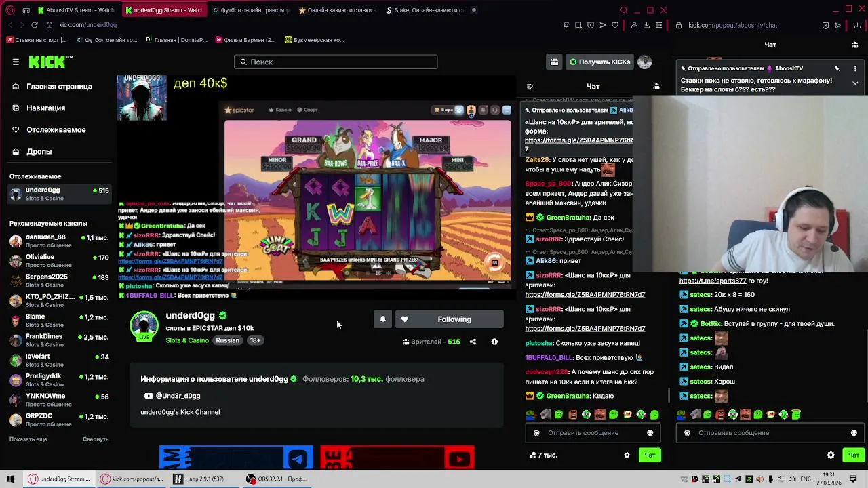Screen dimensions: 868x488
Task: Click the Opera browser menu icon
Action: 11,10
